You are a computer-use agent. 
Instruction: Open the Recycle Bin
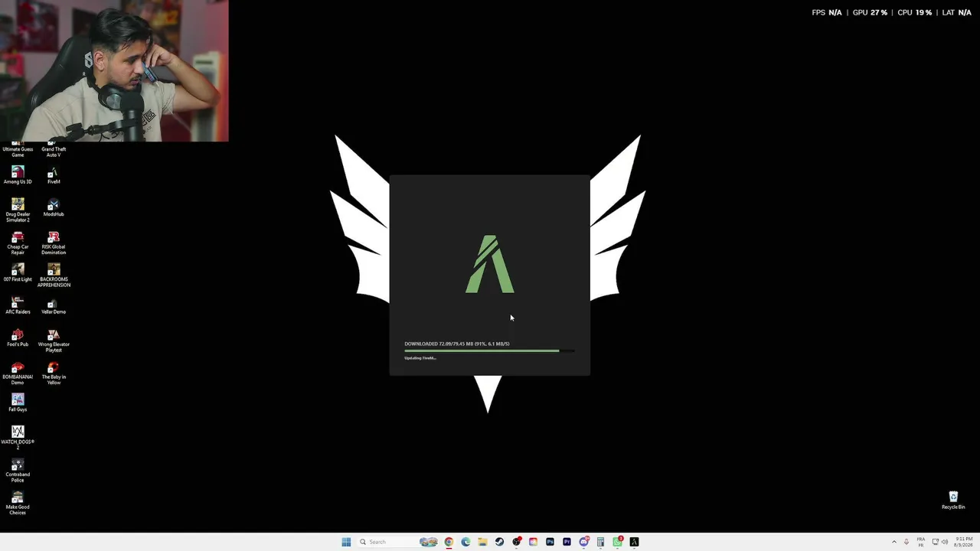(x=953, y=500)
